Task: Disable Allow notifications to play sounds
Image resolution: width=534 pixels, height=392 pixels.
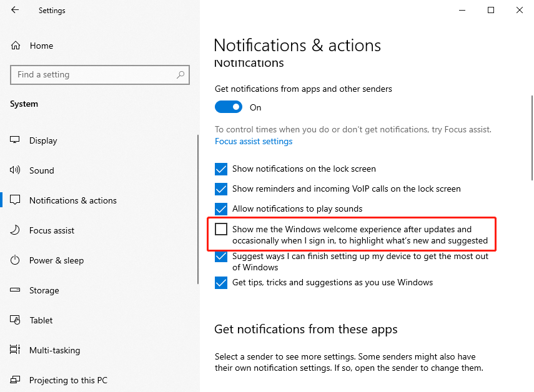Action: coord(221,209)
